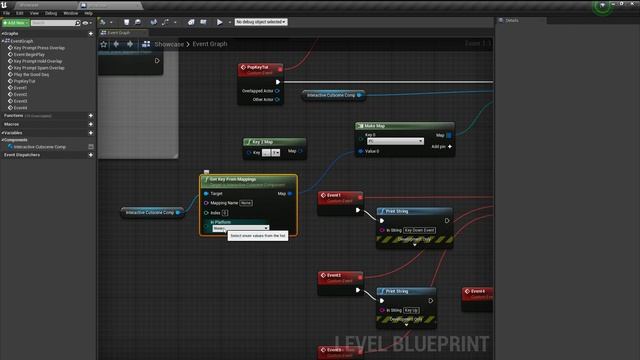Viewport: 640px width, 360px height.
Task: Click the Compile blueprint toolbar icon
Action: 103,22
